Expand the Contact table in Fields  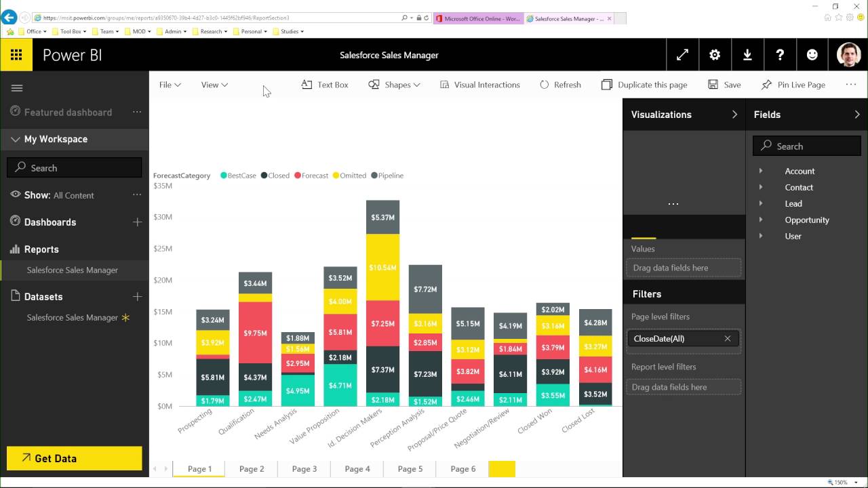pos(761,187)
